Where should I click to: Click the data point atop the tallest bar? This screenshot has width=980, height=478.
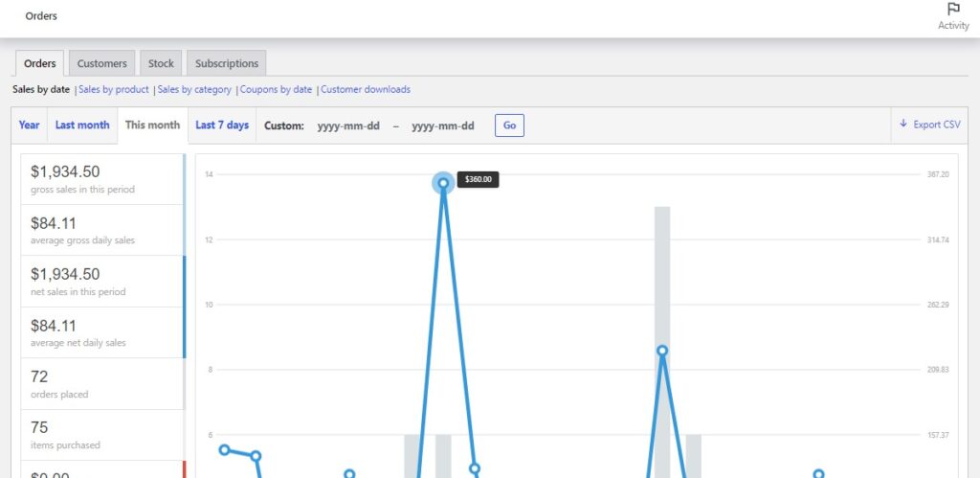[662, 351]
